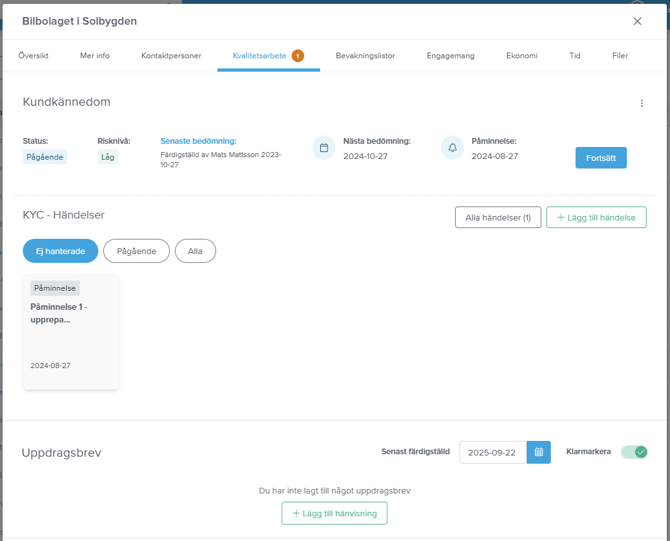Close the Bilbolaget i Solbygden dialog
Viewport: 670px width, 541px height.
(637, 21)
